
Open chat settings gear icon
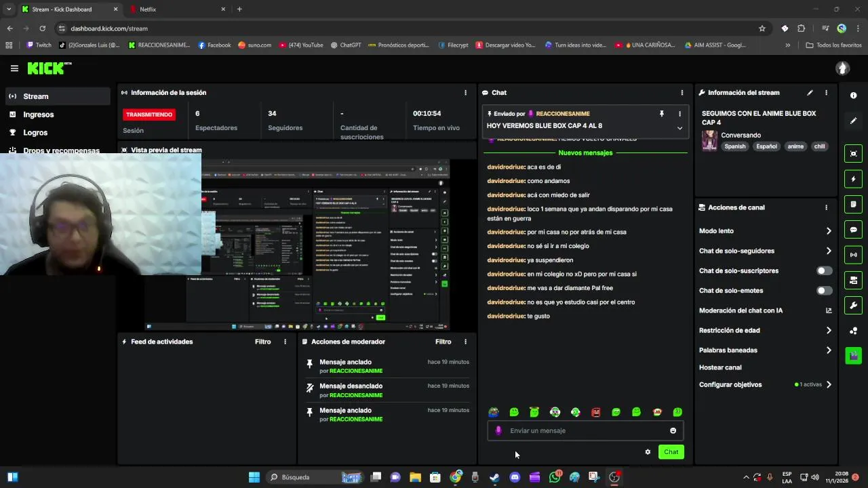click(648, 452)
